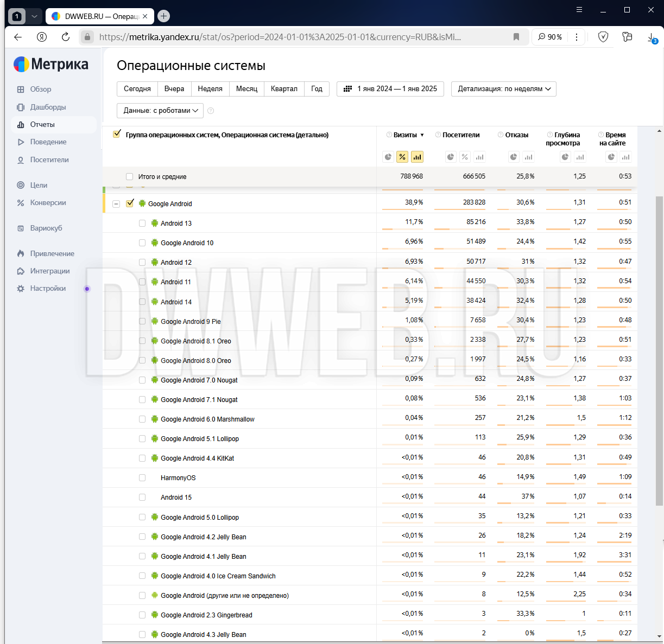The image size is (664, 644).
Task: Show Посетители as a pie chart
Action: click(x=451, y=157)
